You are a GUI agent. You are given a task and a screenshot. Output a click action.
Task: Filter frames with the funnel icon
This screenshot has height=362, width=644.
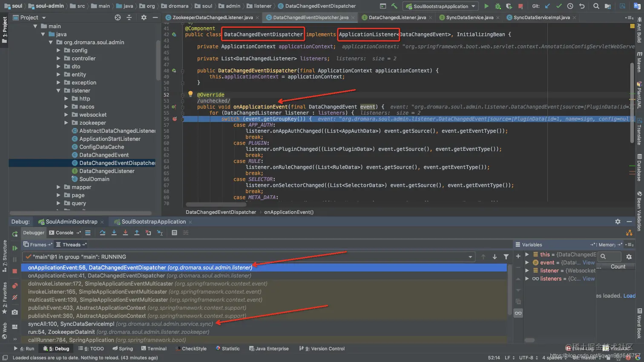tap(506, 257)
